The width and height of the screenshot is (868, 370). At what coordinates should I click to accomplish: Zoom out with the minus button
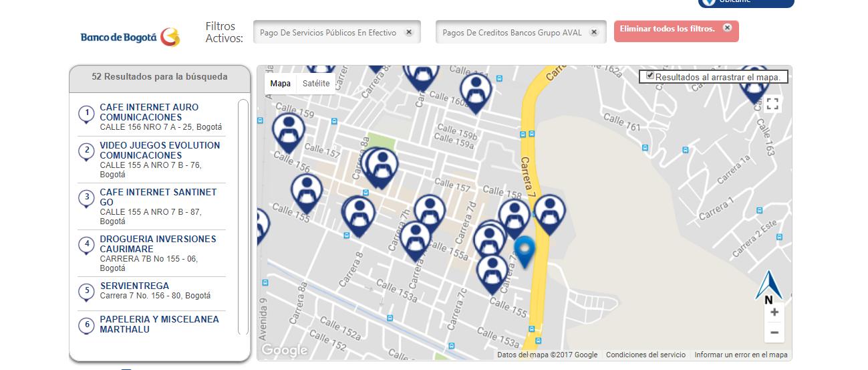click(774, 333)
